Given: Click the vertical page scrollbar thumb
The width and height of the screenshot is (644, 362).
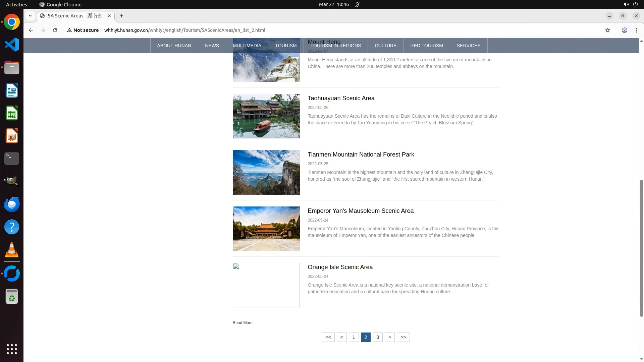Looking at the screenshot, I should (641, 248).
